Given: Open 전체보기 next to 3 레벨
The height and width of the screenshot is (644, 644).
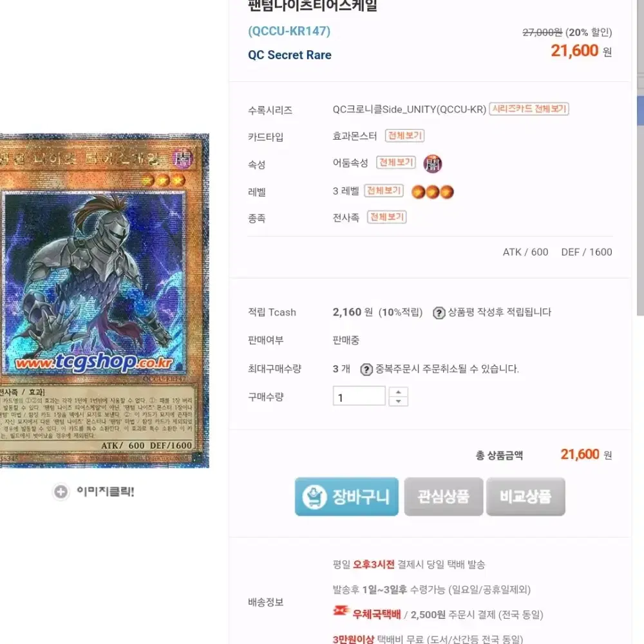Looking at the screenshot, I should coord(384,191).
